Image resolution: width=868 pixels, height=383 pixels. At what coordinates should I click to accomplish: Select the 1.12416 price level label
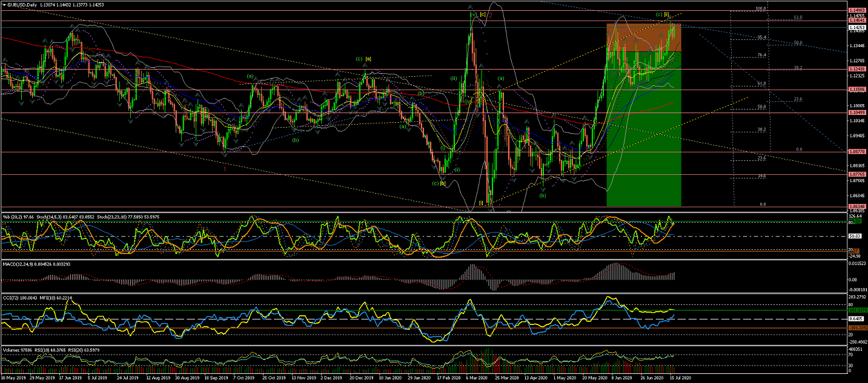point(858,69)
